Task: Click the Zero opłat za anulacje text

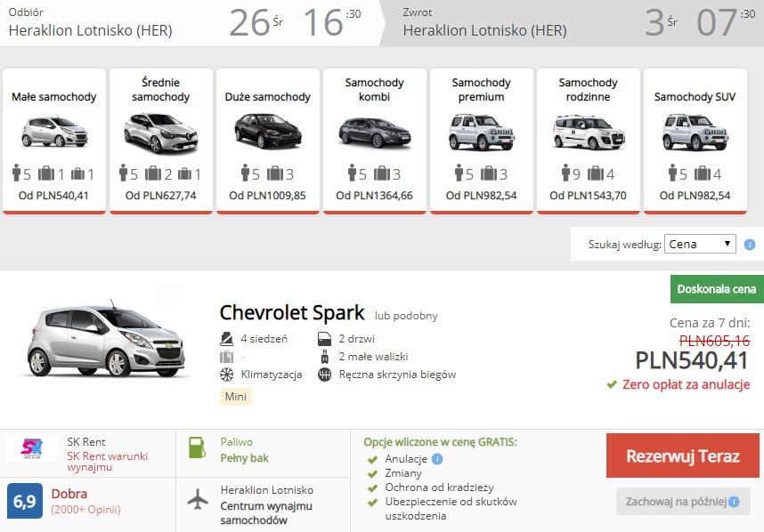Action: pyautogui.click(x=686, y=384)
